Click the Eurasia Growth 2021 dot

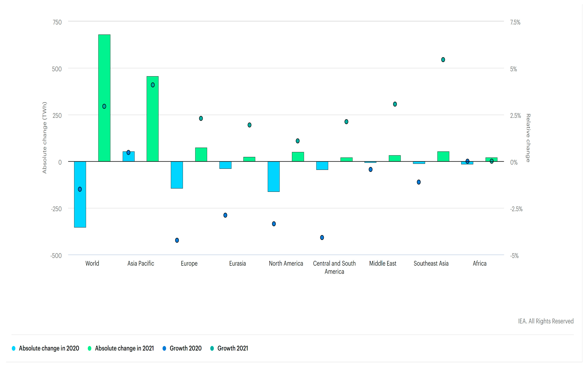click(249, 125)
